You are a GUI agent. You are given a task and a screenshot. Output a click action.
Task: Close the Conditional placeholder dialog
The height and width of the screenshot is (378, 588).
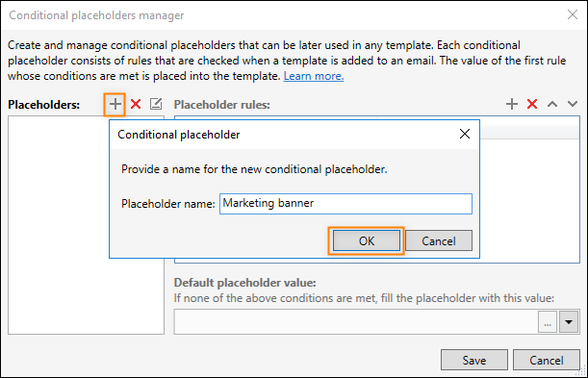(x=465, y=134)
